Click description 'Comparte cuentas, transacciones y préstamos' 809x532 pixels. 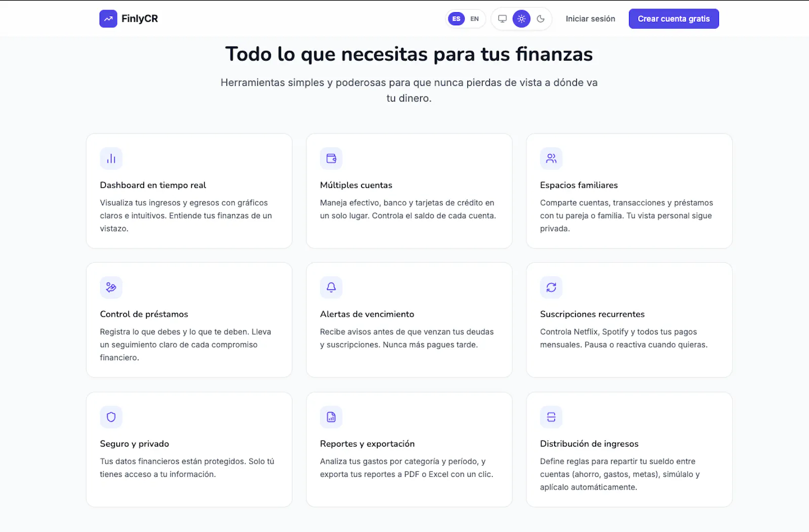coord(626,216)
